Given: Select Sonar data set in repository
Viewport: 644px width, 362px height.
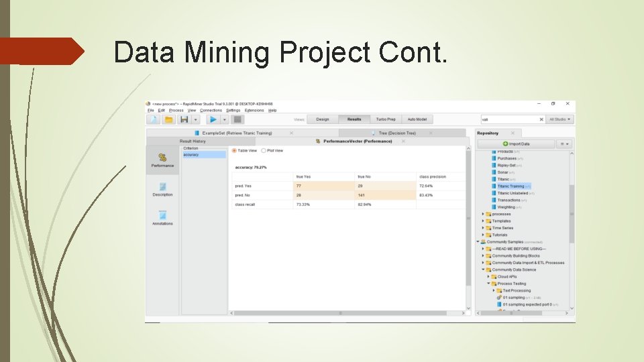Looking at the screenshot, I should [502, 172].
